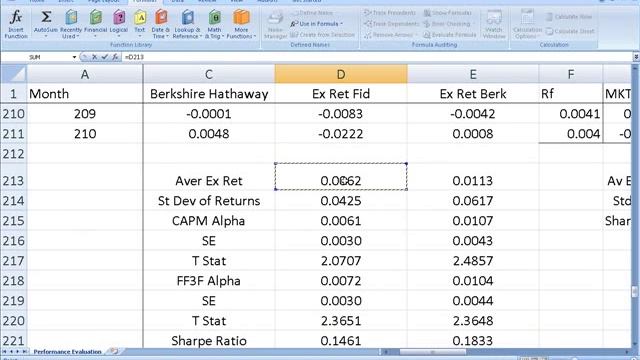Image resolution: width=640 pixels, height=360 pixels.
Task: Click Calculate Sheet
Action: point(570,31)
